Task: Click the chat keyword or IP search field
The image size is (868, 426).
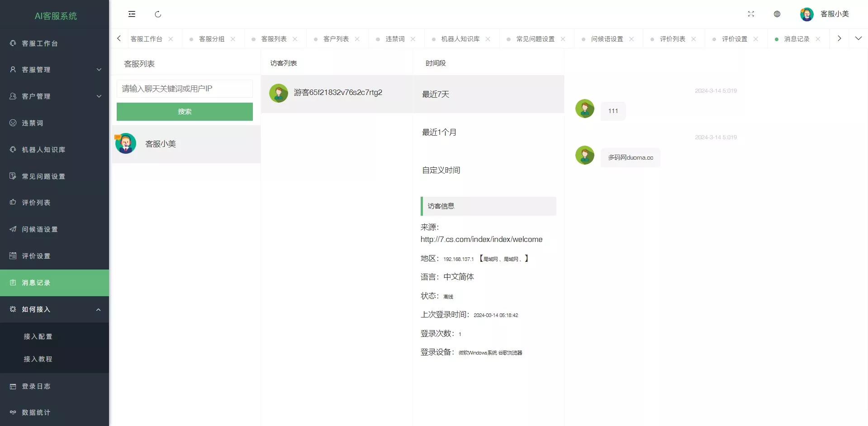Action: (185, 89)
